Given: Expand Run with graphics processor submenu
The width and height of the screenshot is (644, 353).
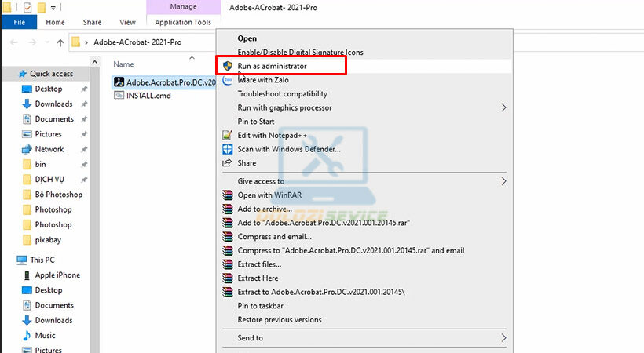Looking at the screenshot, I should [503, 107].
